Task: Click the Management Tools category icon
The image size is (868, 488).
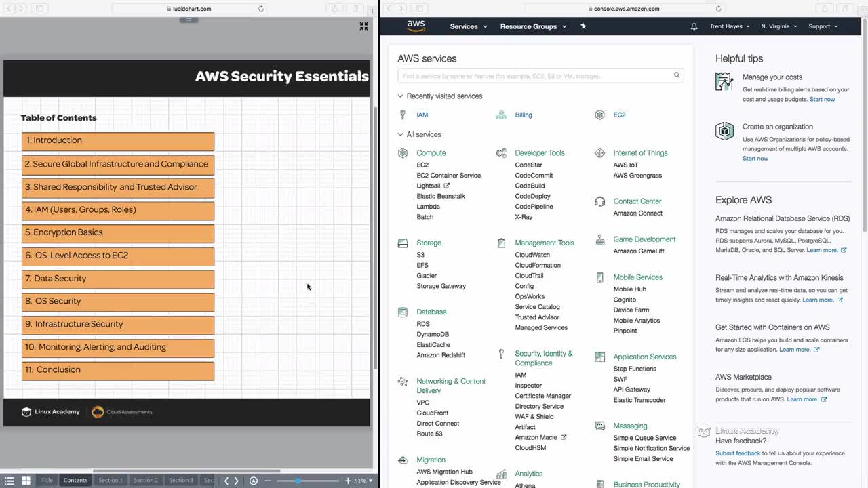Action: click(501, 243)
